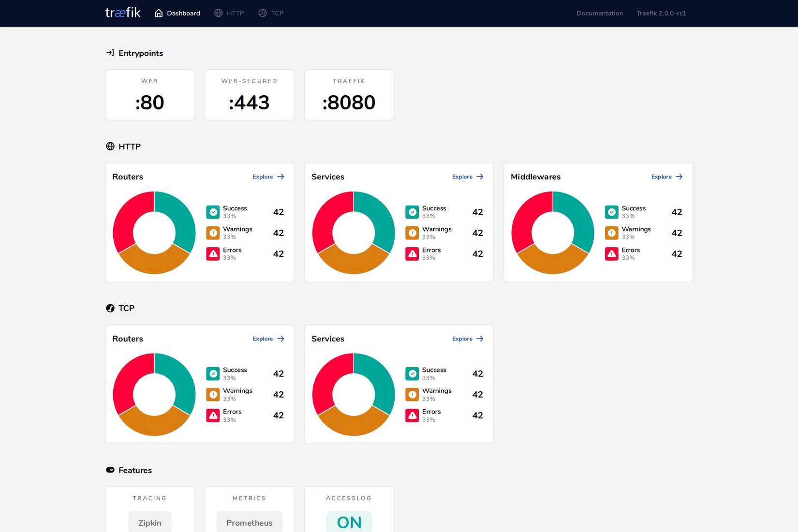The image size is (798, 532).
Task: Toggle the ACCESSLOG ON indicator
Action: click(349, 522)
